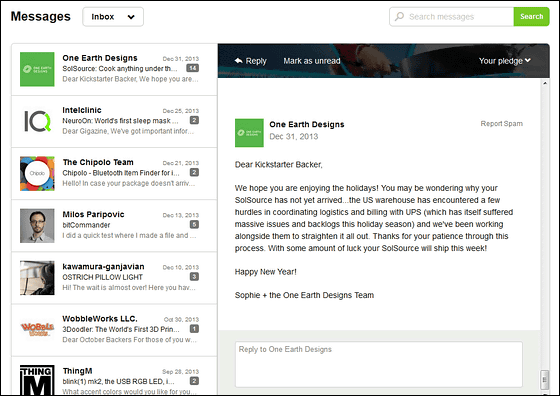560x396 pixels.
Task: Click sender name One Earth Designs in open message
Action: pos(307,124)
